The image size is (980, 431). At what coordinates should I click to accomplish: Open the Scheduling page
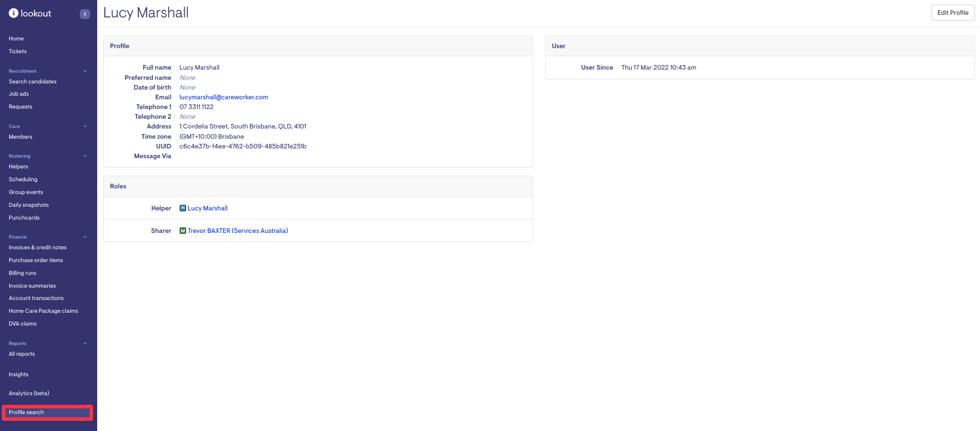23,180
